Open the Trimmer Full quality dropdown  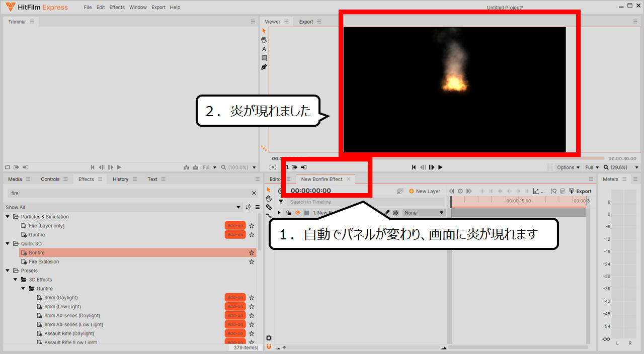[209, 167]
